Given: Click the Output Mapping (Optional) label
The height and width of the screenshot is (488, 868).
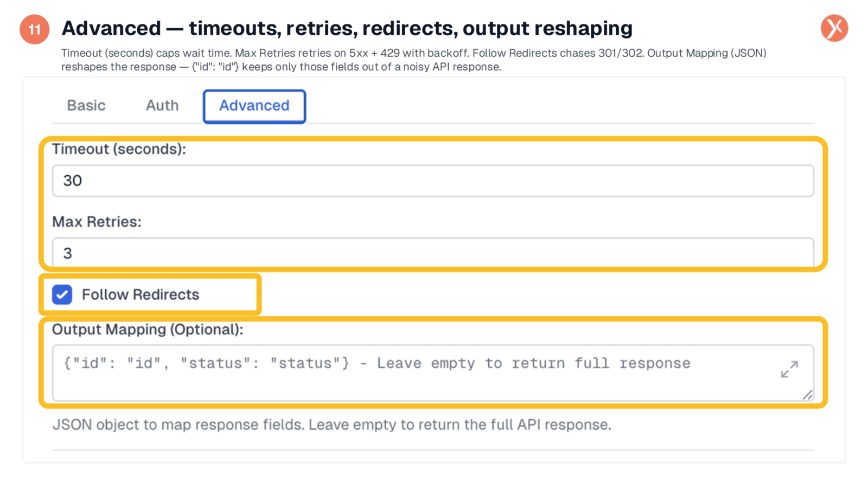Looking at the screenshot, I should click(148, 330).
